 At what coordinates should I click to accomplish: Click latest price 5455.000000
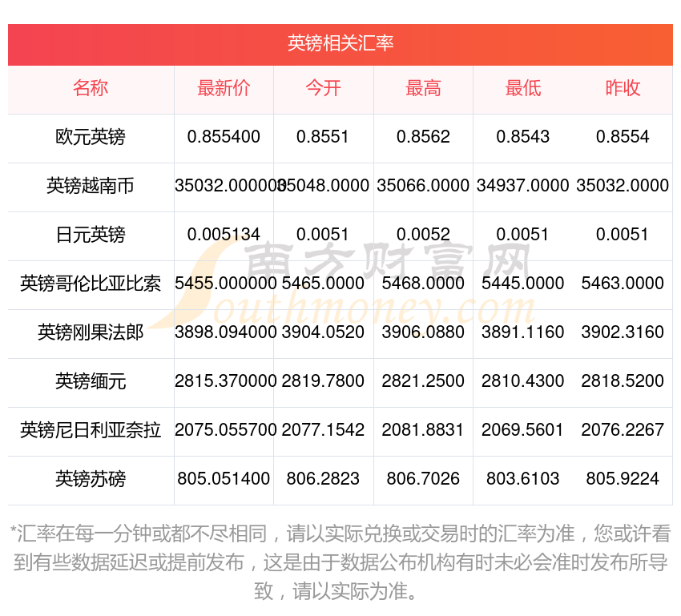pyautogui.click(x=225, y=284)
